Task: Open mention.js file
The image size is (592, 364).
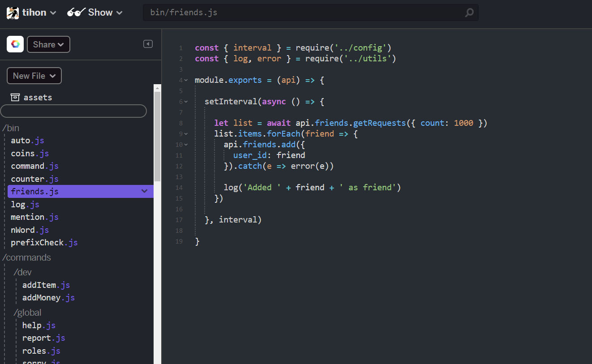Action: pos(34,217)
